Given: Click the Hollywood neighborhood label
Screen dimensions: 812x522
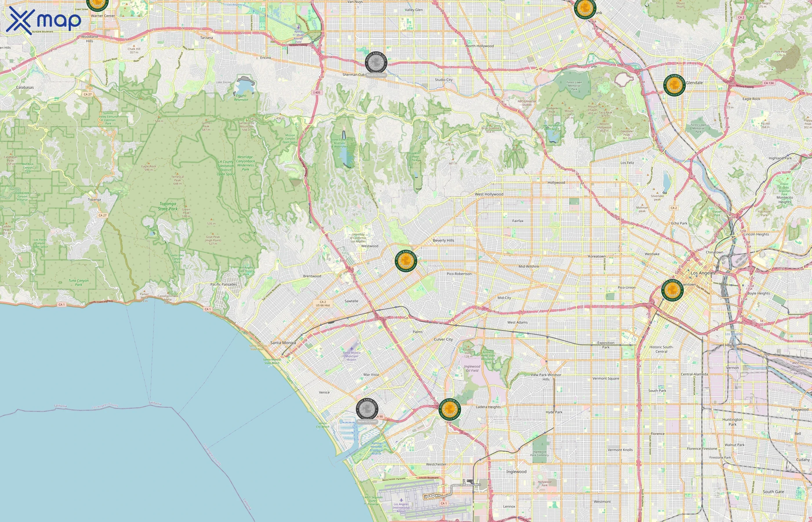Looking at the screenshot, I should tap(556, 182).
